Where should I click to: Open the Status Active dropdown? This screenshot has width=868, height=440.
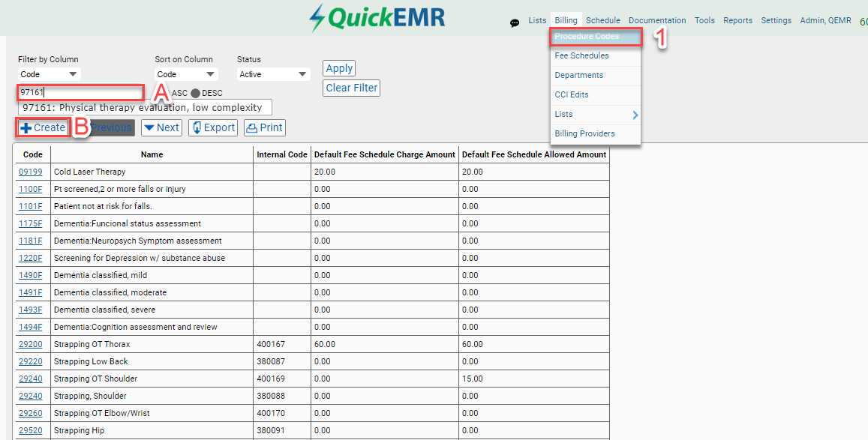273,74
